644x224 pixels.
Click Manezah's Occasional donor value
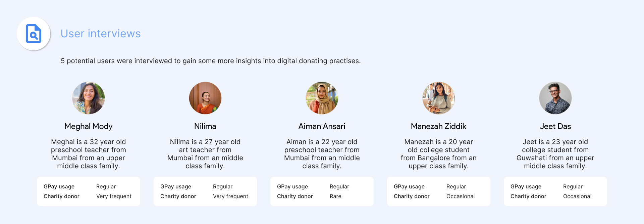click(461, 196)
